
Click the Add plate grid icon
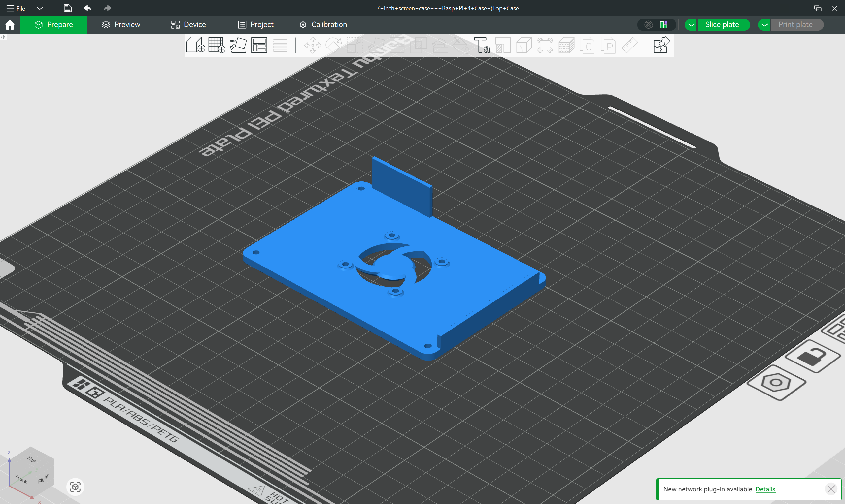(x=217, y=45)
